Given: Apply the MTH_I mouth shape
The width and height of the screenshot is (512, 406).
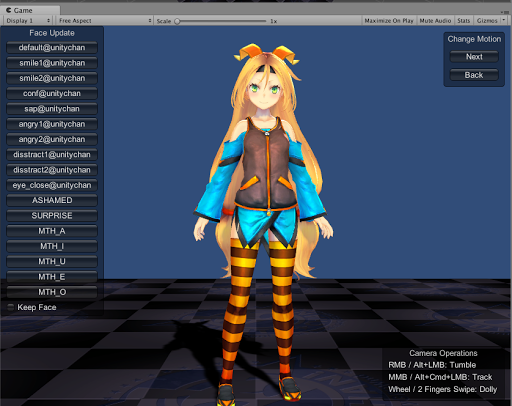Looking at the screenshot, I should tap(52, 246).
